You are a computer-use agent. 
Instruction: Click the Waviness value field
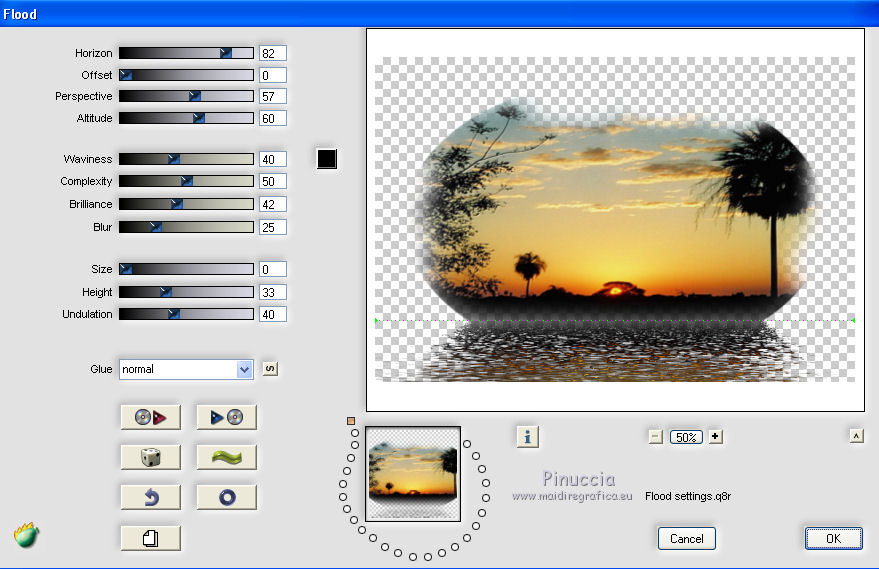273,159
